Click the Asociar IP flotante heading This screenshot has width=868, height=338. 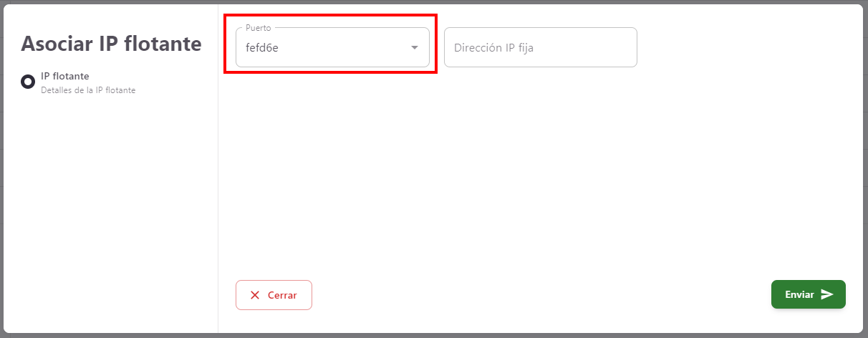point(111,44)
